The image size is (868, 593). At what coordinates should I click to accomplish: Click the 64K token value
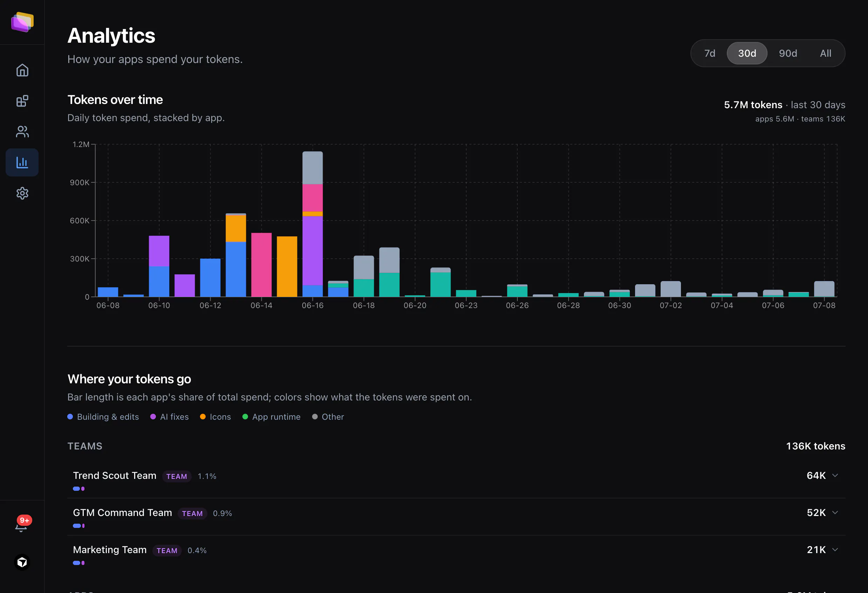[x=816, y=475]
